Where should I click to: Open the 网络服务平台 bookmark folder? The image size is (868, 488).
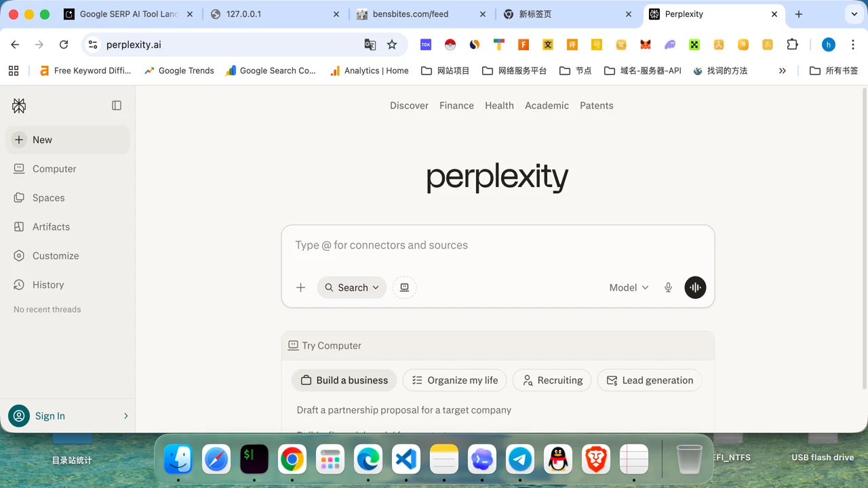(x=515, y=70)
